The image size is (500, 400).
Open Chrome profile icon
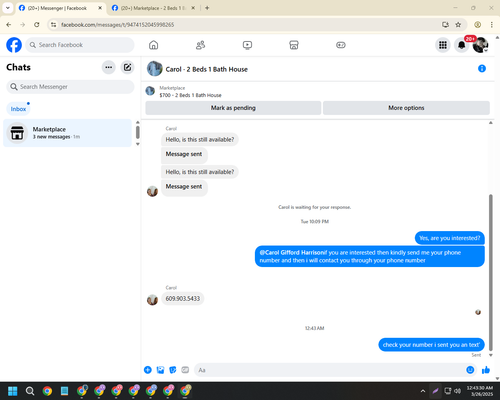[478, 25]
